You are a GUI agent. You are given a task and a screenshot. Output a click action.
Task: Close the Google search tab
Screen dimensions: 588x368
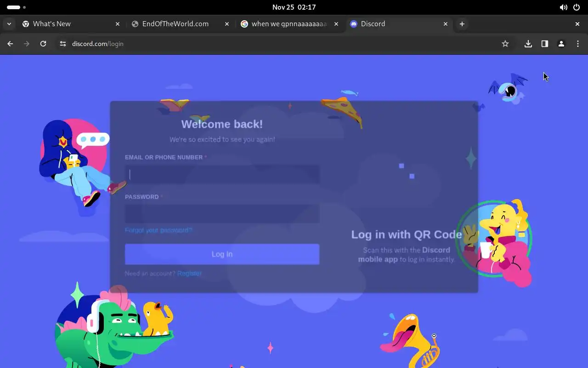(x=336, y=24)
